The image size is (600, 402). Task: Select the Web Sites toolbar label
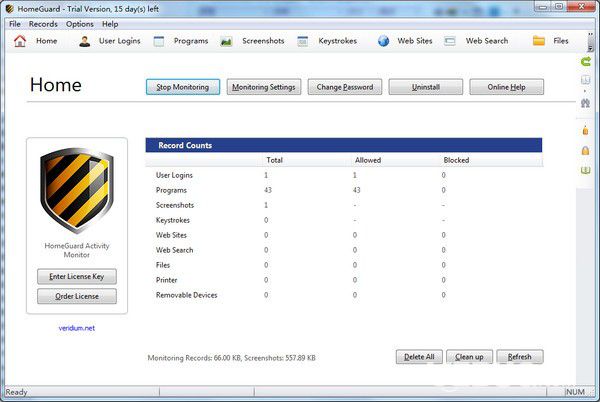pyautogui.click(x=415, y=41)
